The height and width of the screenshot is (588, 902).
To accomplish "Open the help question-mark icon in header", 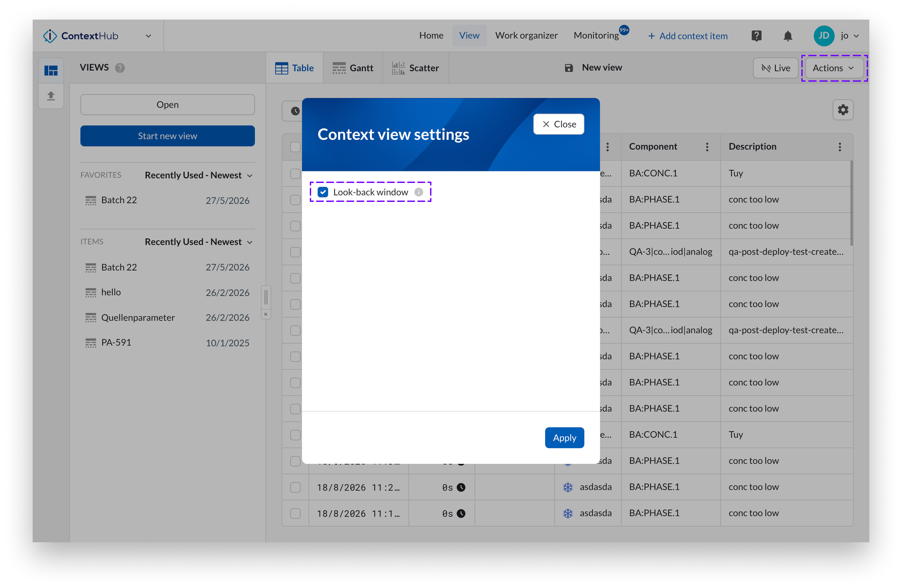I will click(757, 36).
